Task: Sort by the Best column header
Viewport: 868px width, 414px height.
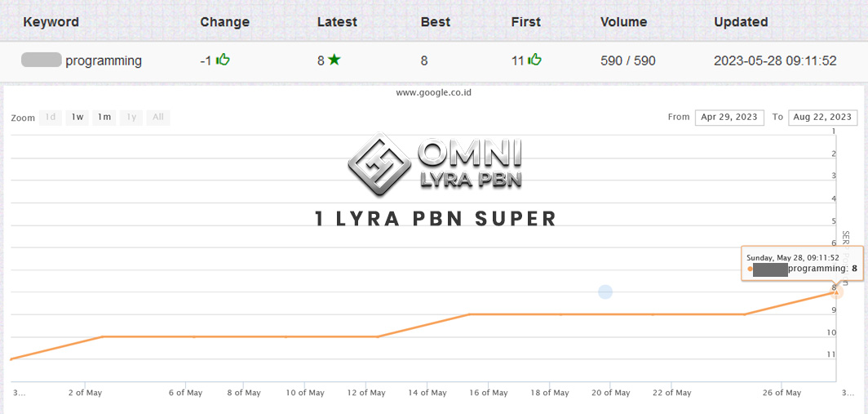Action: [x=436, y=22]
